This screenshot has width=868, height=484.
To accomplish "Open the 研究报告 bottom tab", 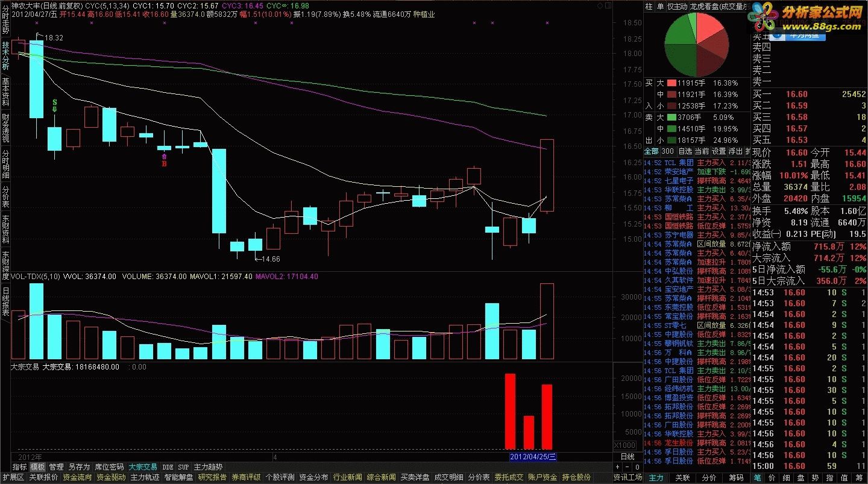I will click(x=212, y=477).
